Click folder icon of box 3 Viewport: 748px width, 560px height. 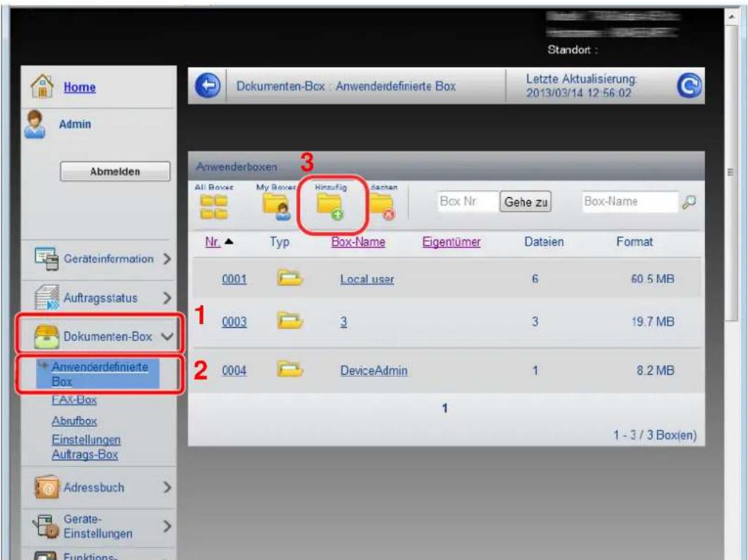[289, 320]
